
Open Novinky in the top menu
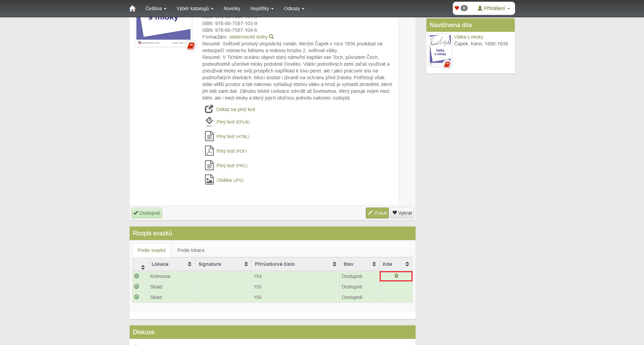click(x=232, y=8)
